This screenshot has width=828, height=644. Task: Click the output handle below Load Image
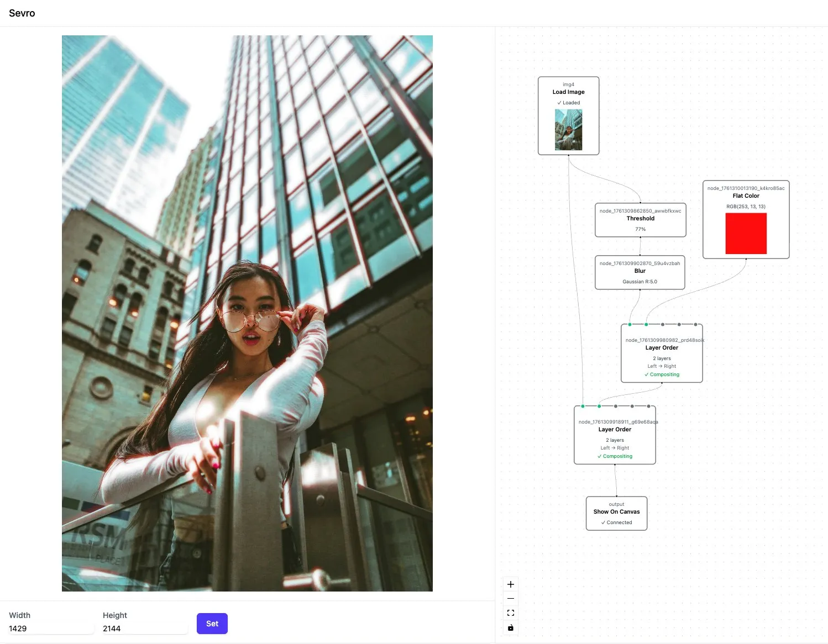pos(568,155)
